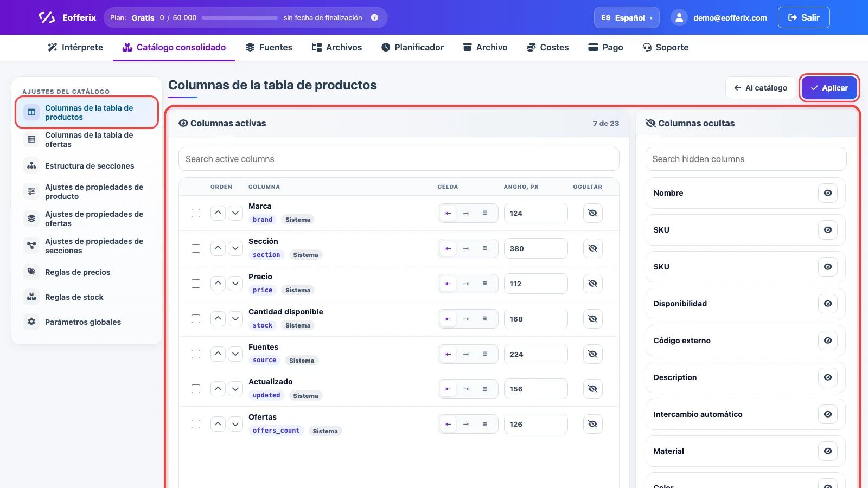
Task: Move Marca column down
Action: (x=235, y=213)
